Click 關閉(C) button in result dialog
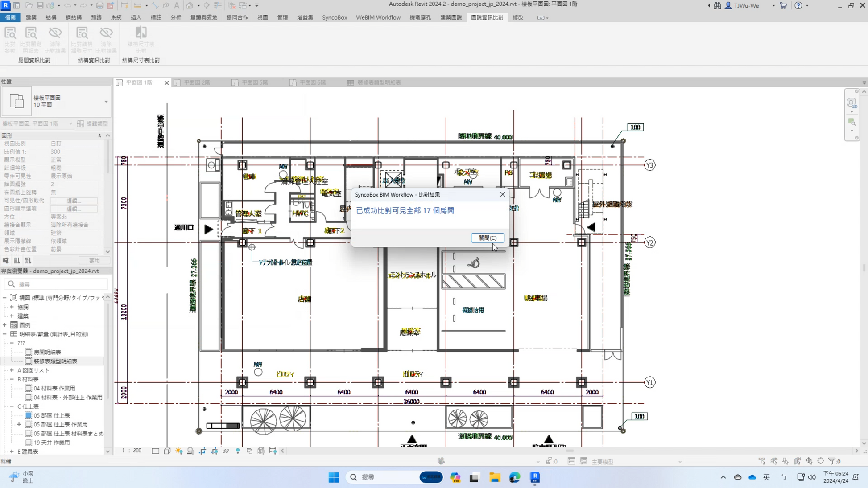The image size is (868, 488). pyautogui.click(x=487, y=238)
